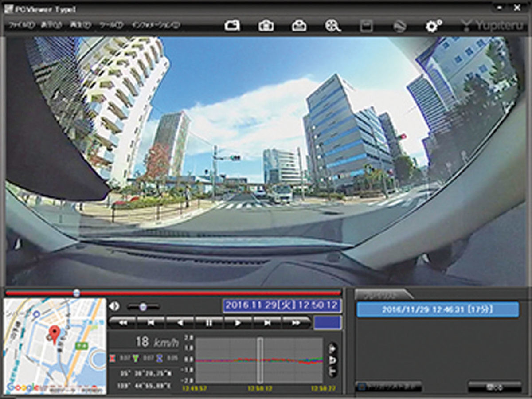
Task: Click the print icon in toolbar
Action: (299, 26)
